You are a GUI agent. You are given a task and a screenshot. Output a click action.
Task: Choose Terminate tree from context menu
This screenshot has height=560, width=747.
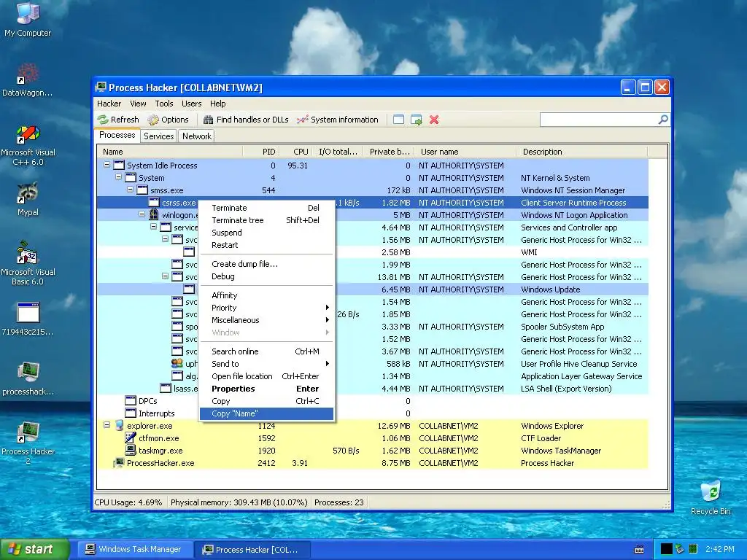(x=266, y=220)
